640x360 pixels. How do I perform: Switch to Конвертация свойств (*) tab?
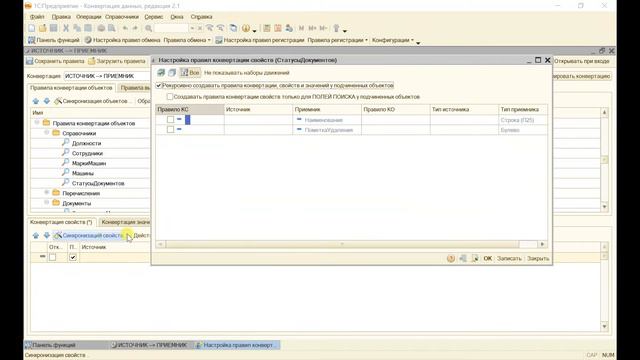point(61,222)
